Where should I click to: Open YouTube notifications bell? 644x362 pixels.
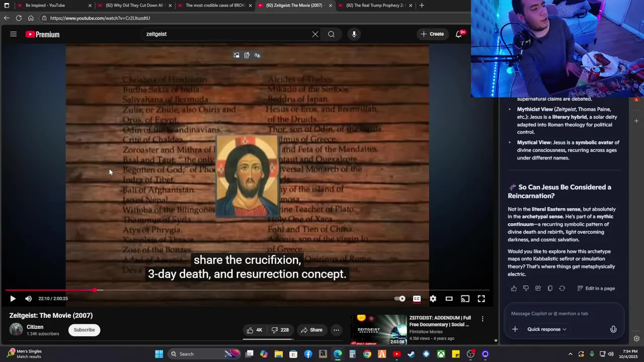pos(459,34)
